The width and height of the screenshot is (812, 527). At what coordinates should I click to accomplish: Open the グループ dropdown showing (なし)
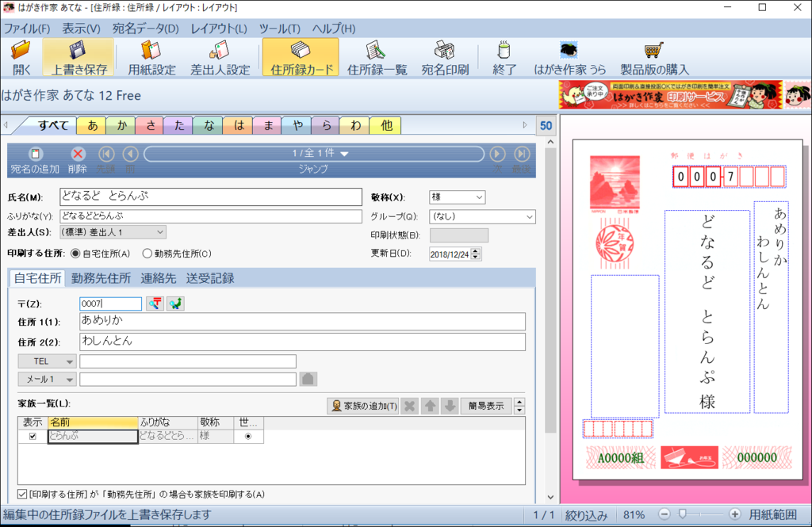482,217
